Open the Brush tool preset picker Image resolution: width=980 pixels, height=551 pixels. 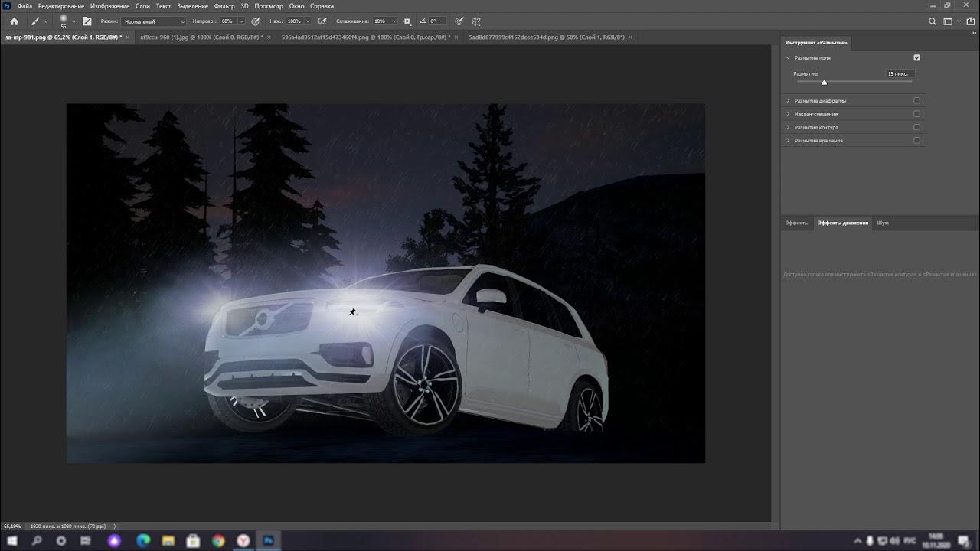(x=39, y=21)
